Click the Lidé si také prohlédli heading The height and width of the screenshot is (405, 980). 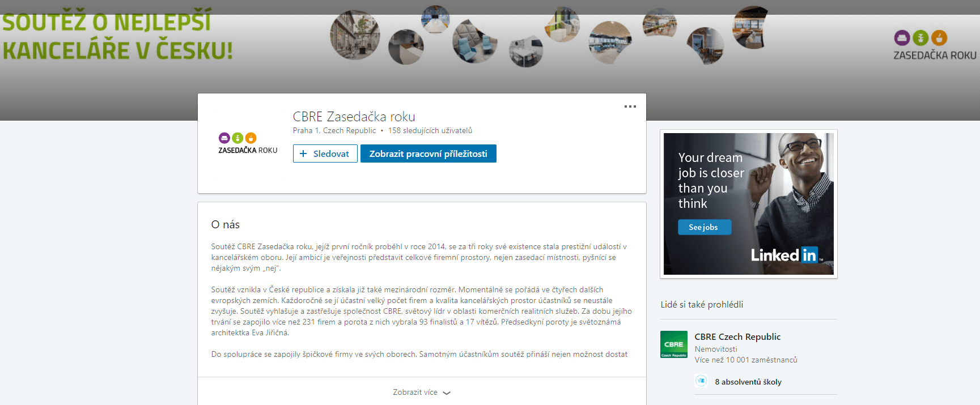702,305
